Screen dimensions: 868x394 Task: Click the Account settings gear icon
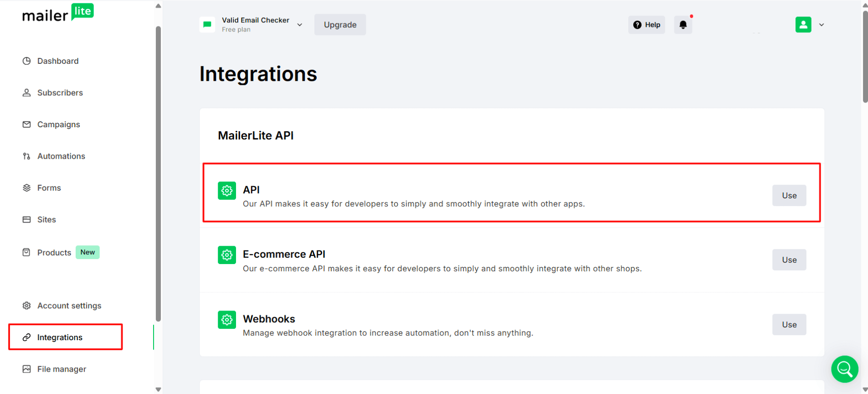coord(26,306)
